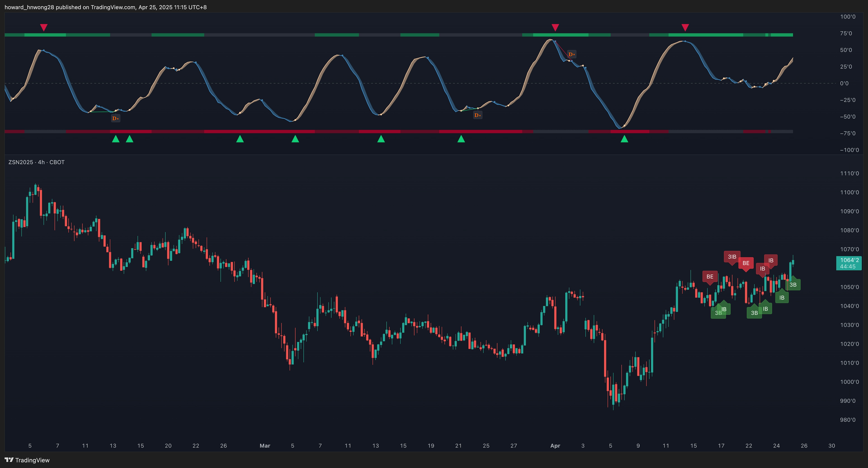The height and width of the screenshot is (468, 868).
Task: Click the rightmost green up-triangle oscillator signal
Action: coord(624,139)
